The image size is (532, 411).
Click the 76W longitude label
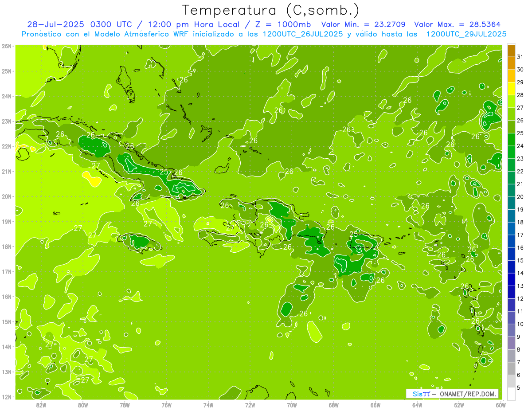tap(166, 405)
